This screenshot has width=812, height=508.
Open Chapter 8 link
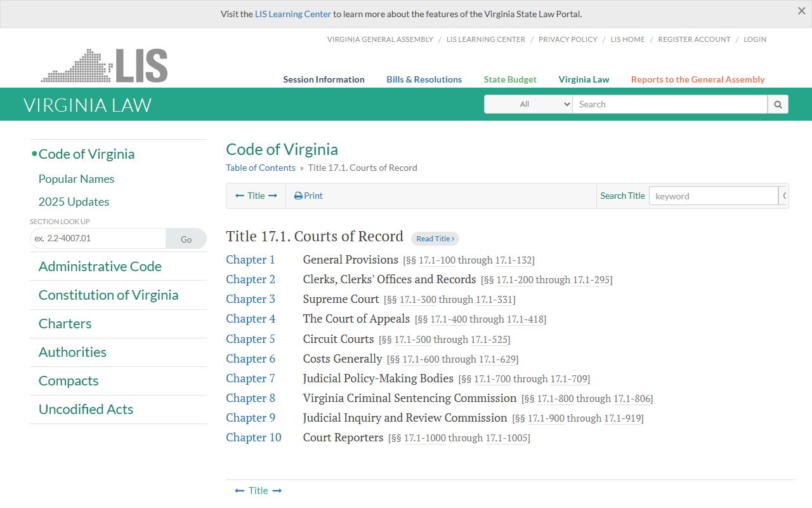click(x=251, y=398)
